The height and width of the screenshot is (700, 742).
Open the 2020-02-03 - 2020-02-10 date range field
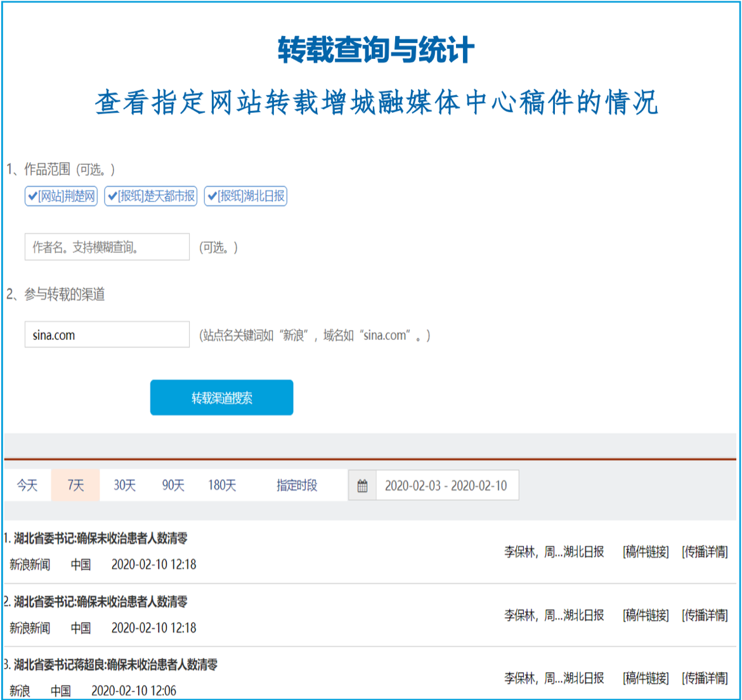[x=447, y=485]
